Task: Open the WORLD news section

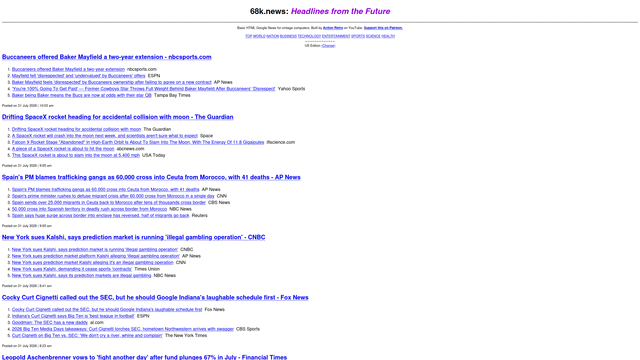Action: click(259, 36)
